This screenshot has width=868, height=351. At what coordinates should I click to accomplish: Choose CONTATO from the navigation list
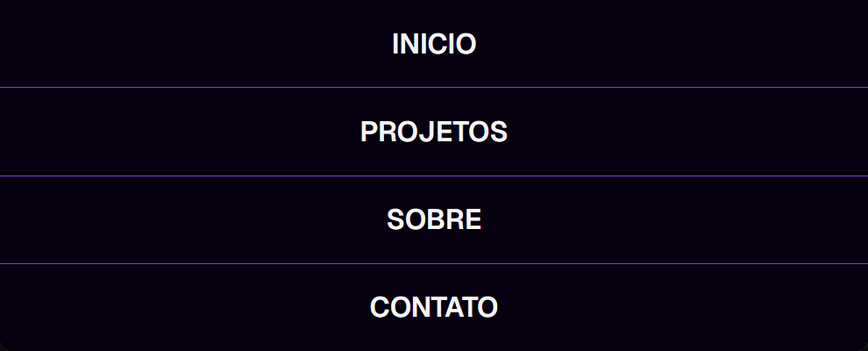point(434,307)
